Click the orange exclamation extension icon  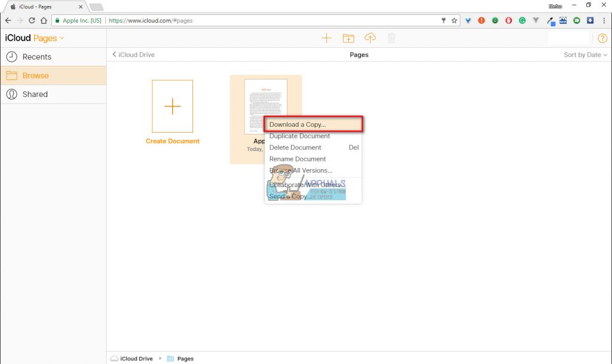[x=481, y=20]
